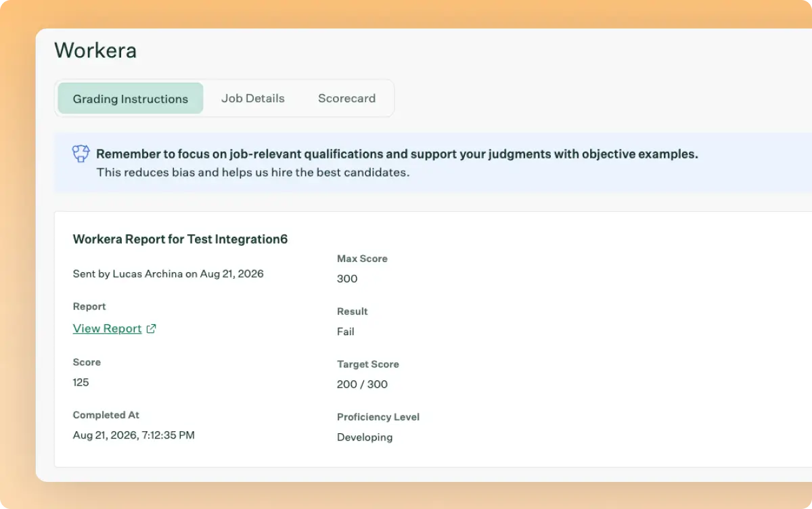812x509 pixels.
Task: Click the external link icon beside View Report
Action: pos(152,328)
